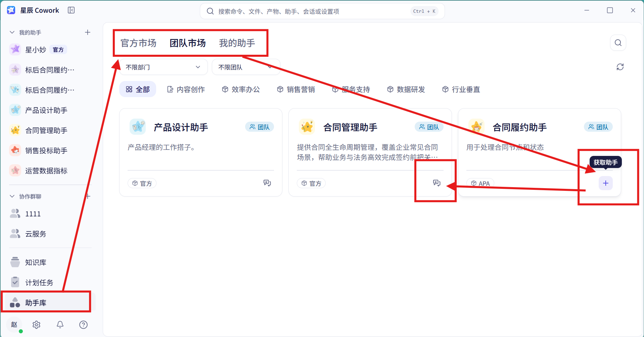Open settings gear in sidebar footer

(37, 325)
